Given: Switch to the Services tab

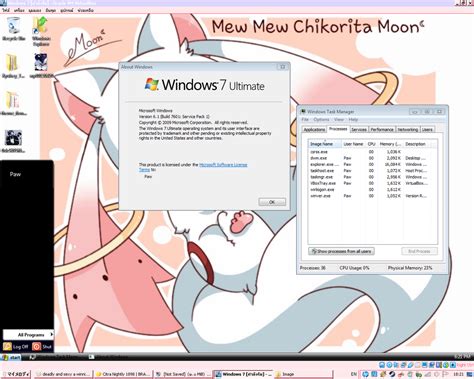Looking at the screenshot, I should pyautogui.click(x=359, y=129).
